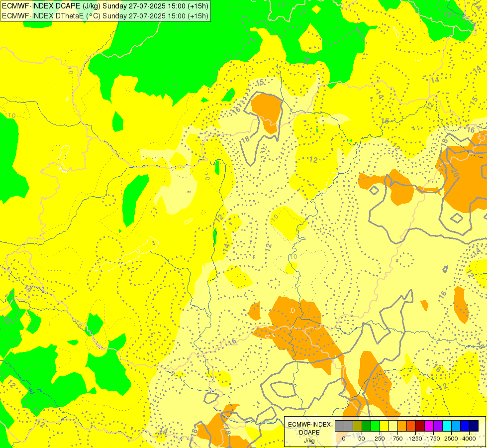This screenshot has height=448, width=487.
Task: Click the DCAPE label inside the legend box
Action: tap(309, 433)
